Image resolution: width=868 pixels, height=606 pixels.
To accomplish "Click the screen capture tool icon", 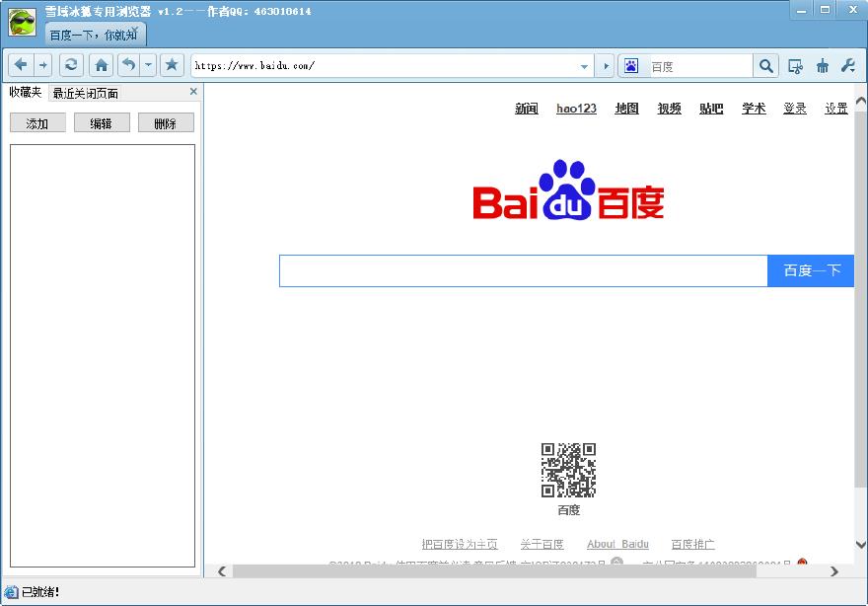I will point(795,66).
